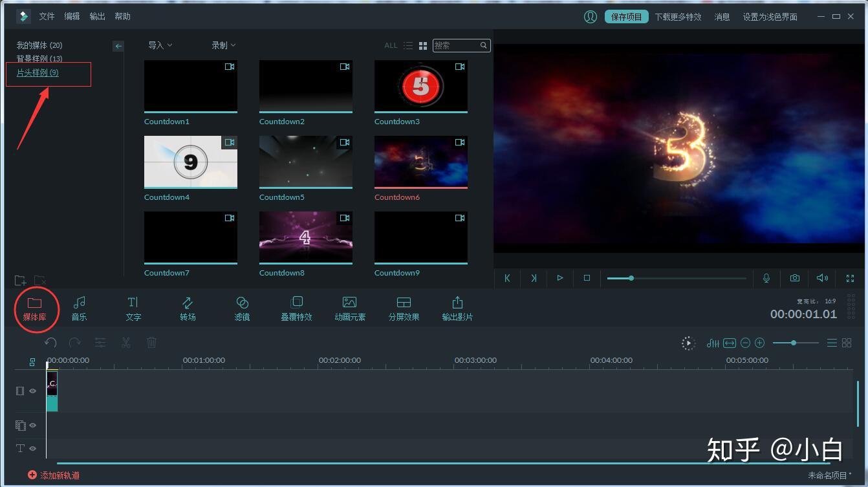Click the scissors split tool in timeline
The width and height of the screenshot is (868, 487).
pos(126,343)
